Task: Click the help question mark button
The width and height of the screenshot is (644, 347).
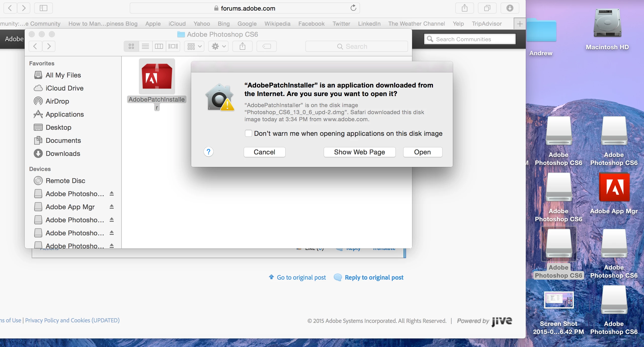Action: coord(208,152)
